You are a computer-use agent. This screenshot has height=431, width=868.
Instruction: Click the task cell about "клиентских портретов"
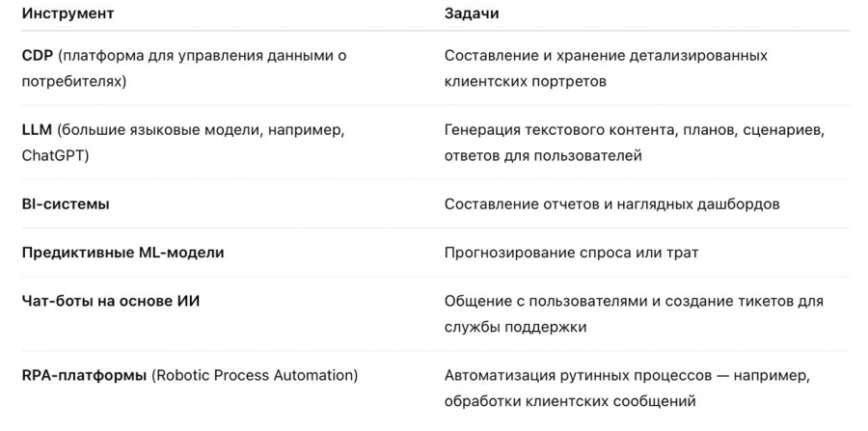click(526, 81)
